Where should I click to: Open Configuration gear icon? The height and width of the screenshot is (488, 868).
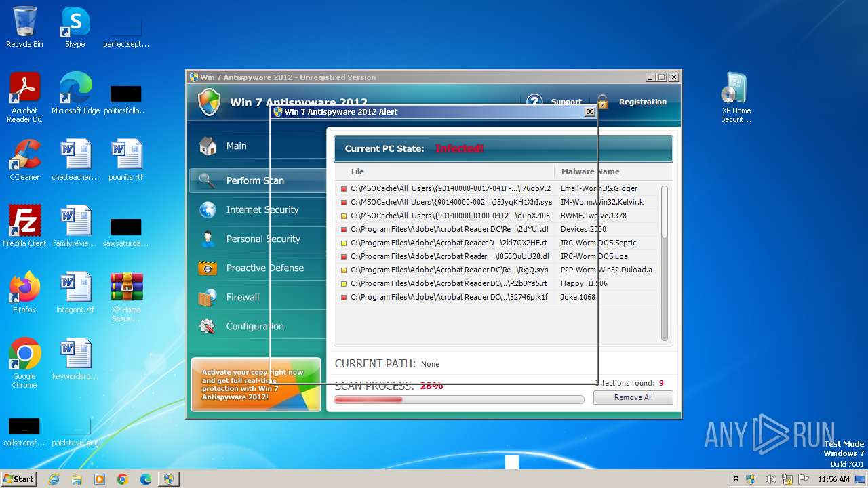208,326
